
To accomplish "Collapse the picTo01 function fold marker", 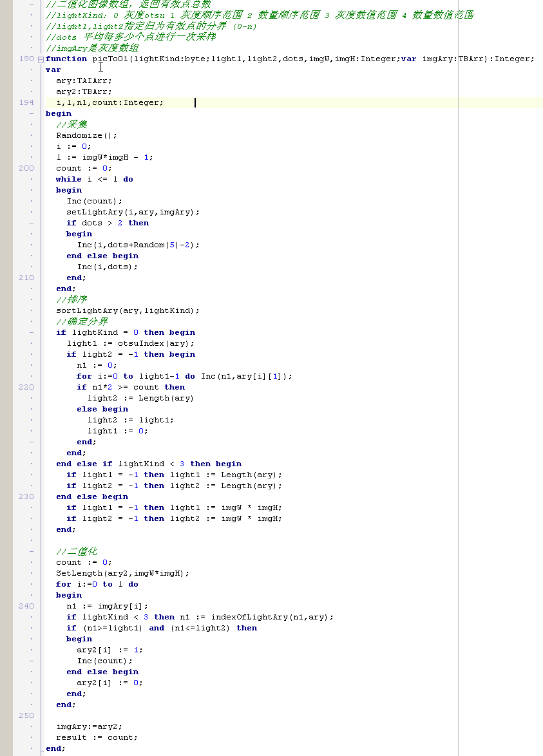I will click(x=41, y=59).
